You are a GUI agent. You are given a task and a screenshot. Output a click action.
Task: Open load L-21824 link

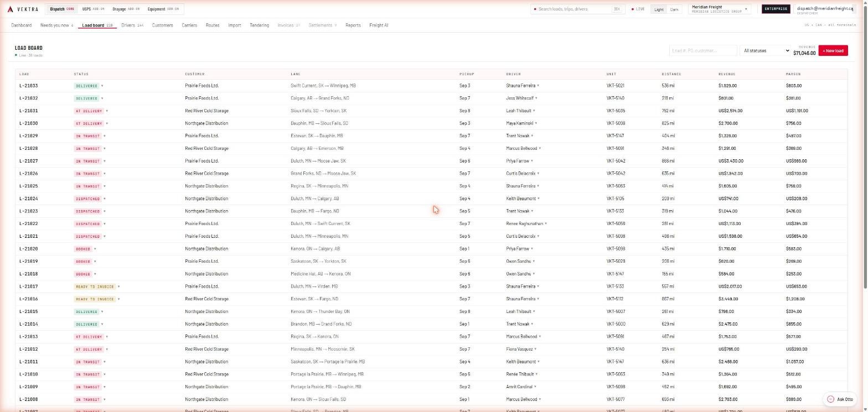pyautogui.click(x=29, y=199)
